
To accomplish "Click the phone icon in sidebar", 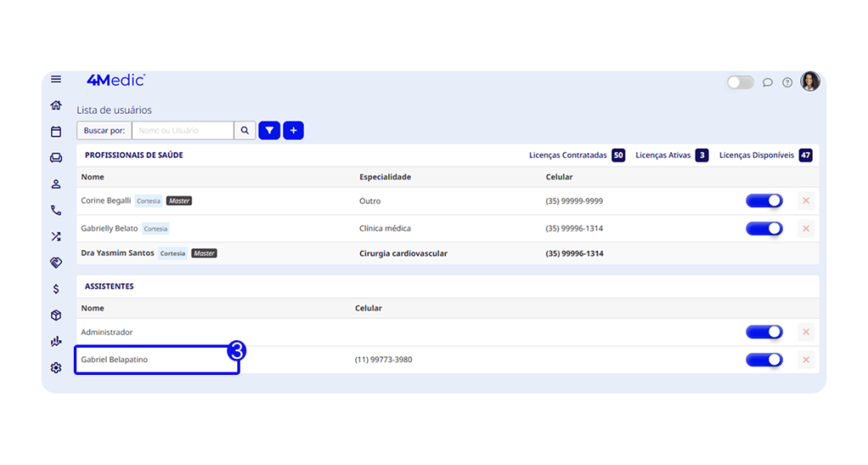I will [56, 210].
